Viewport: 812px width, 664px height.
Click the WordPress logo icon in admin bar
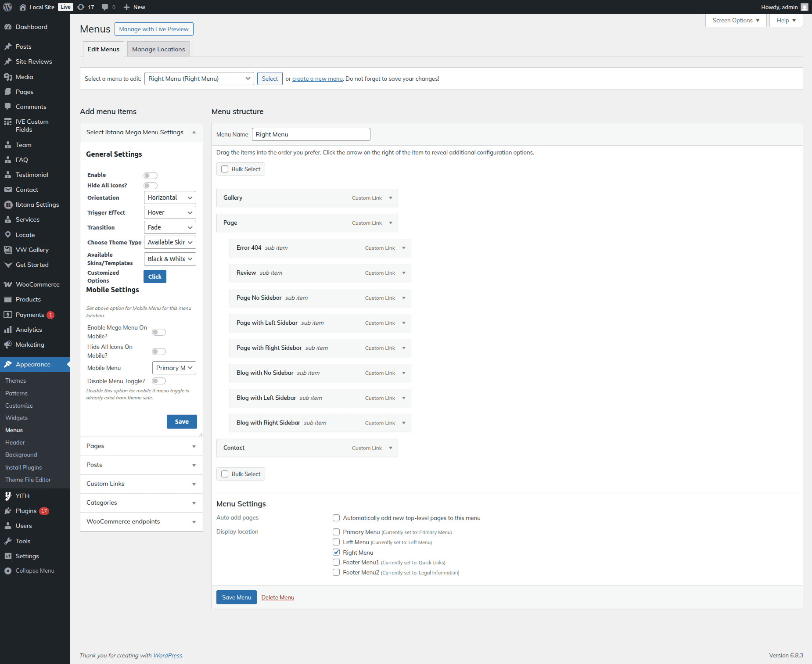coord(7,7)
